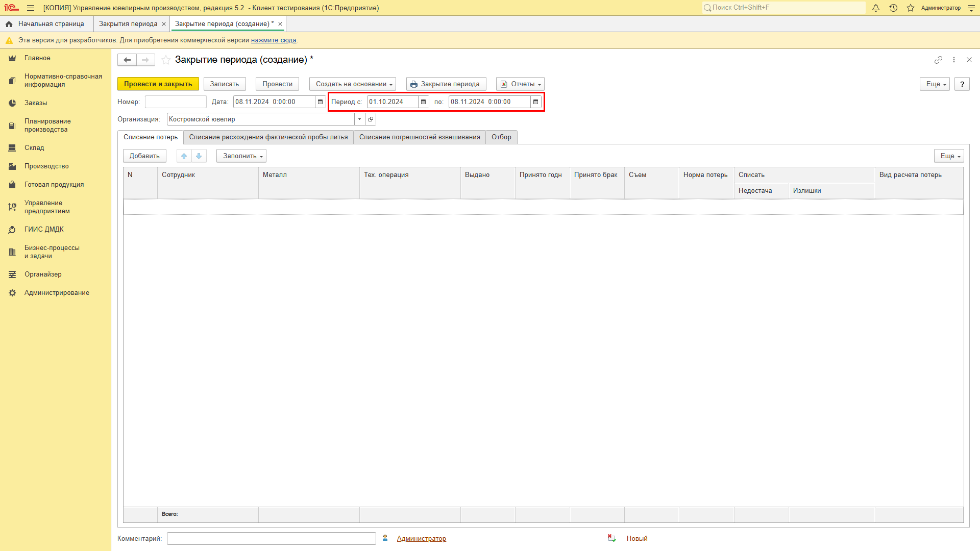The image size is (980, 551).
Task: Open calendar for the Дата field
Action: (x=320, y=102)
